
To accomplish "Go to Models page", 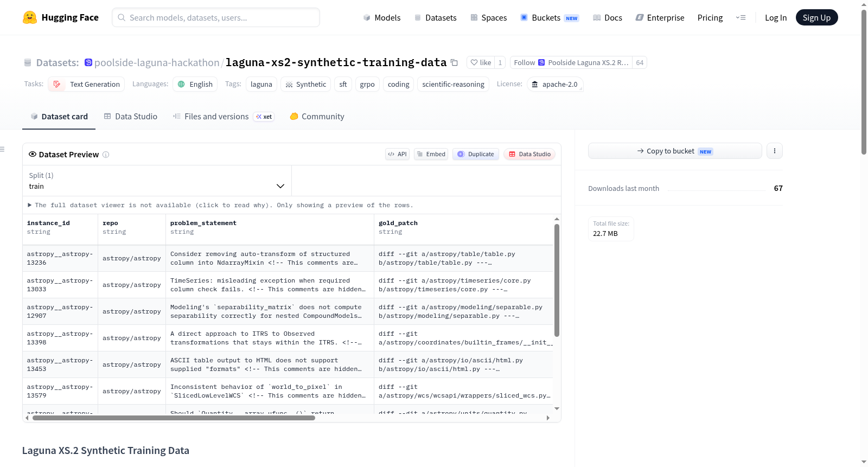I will coord(382,17).
